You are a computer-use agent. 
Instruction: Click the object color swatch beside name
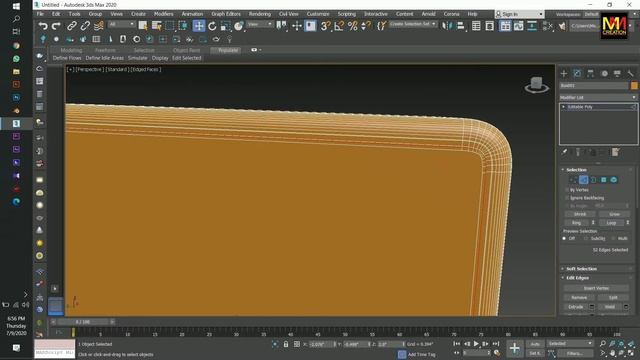click(x=634, y=86)
